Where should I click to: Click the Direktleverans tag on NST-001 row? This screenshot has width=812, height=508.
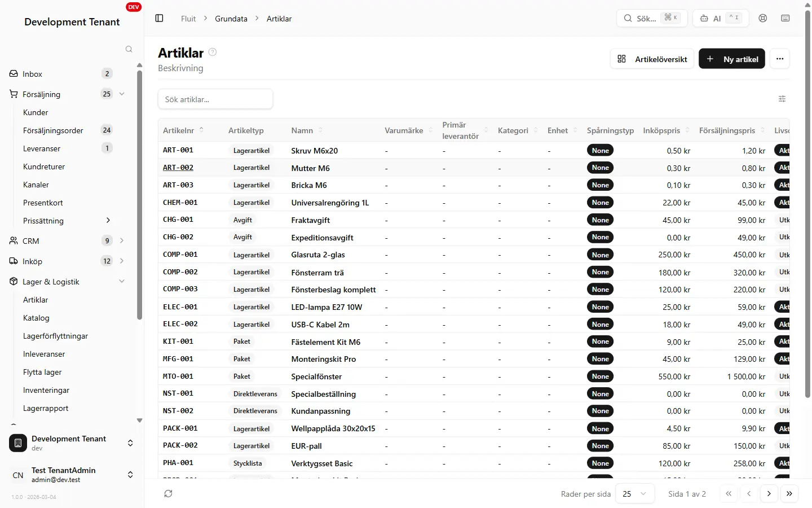(255, 394)
